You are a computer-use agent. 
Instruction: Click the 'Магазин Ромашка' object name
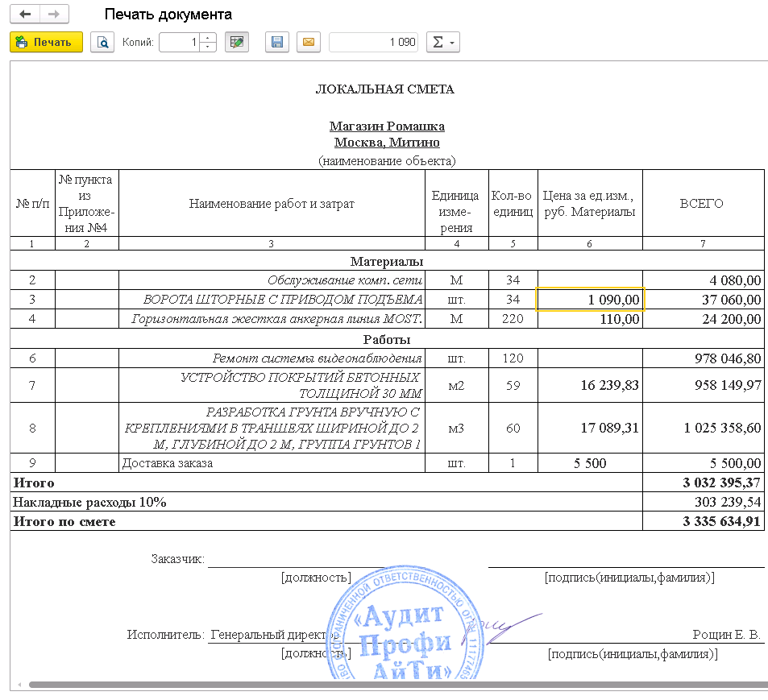tap(387, 126)
